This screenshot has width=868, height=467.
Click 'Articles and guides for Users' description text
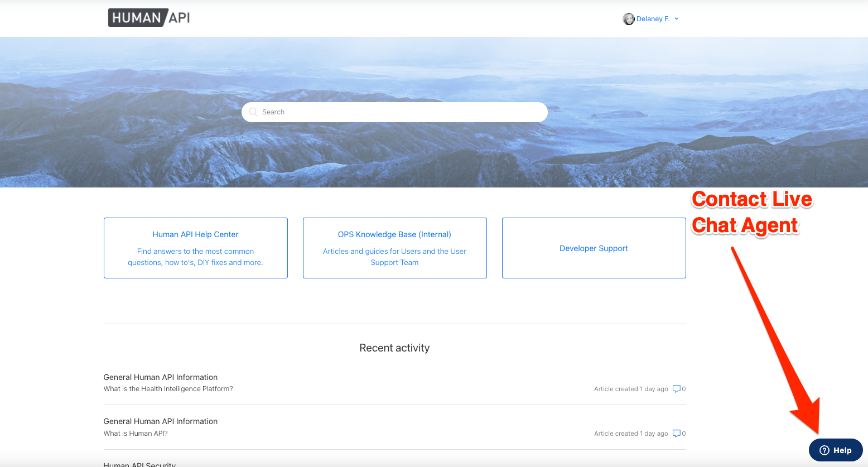pos(394,257)
